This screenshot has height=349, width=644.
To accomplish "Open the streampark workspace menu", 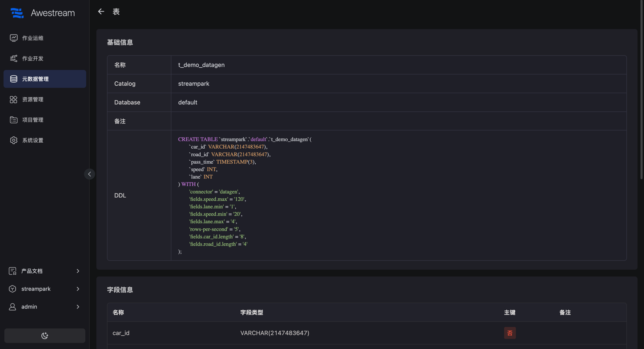I will click(x=45, y=289).
